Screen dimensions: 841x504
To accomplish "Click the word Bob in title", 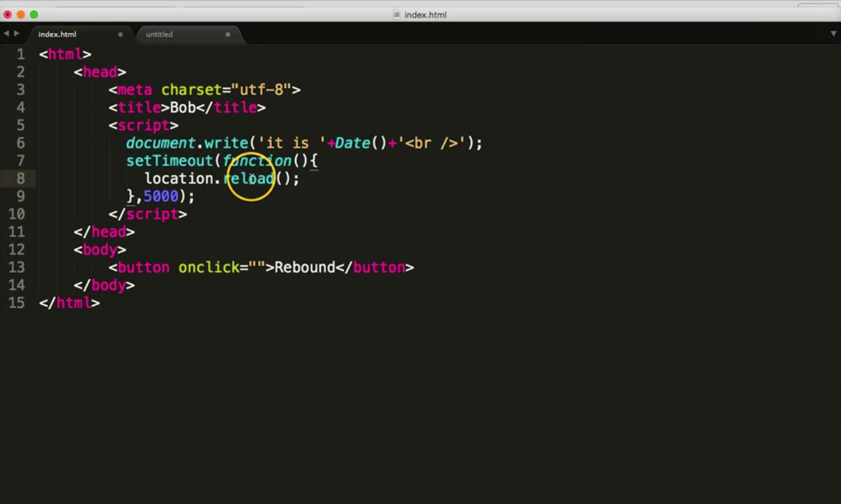I will pyautogui.click(x=183, y=108).
